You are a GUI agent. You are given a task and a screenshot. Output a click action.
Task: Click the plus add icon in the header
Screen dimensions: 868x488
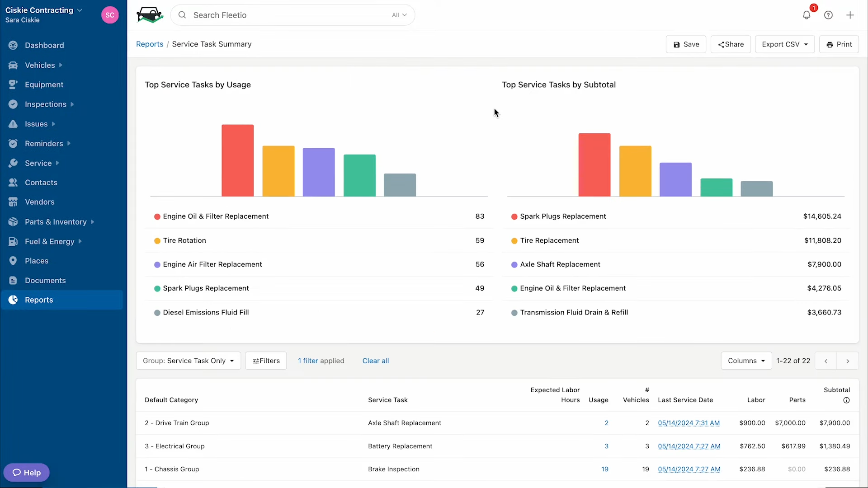click(850, 15)
